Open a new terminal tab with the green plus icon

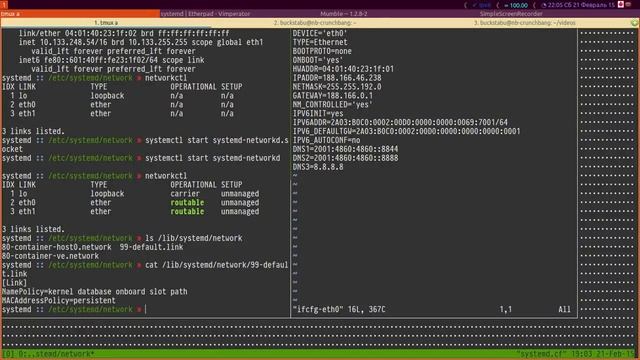634,23
